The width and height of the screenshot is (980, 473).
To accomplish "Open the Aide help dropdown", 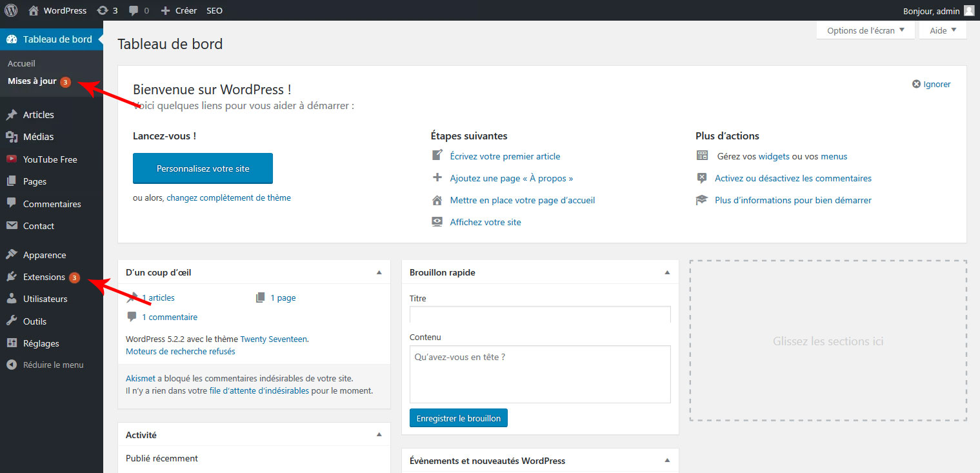I will coord(943,30).
